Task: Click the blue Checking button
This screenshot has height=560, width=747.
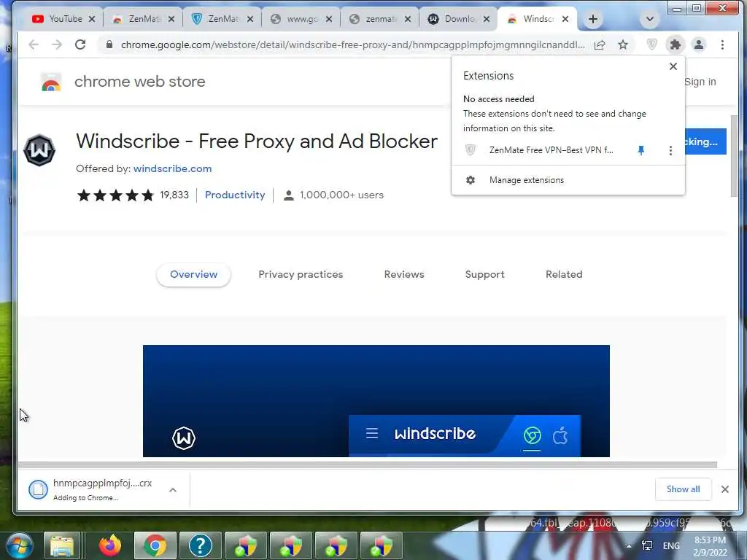Action: (x=705, y=141)
